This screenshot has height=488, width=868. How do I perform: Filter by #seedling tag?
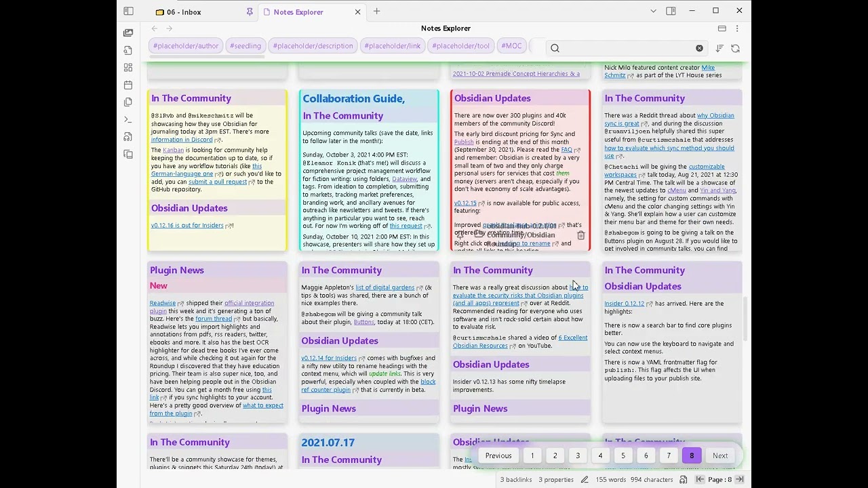coord(245,46)
